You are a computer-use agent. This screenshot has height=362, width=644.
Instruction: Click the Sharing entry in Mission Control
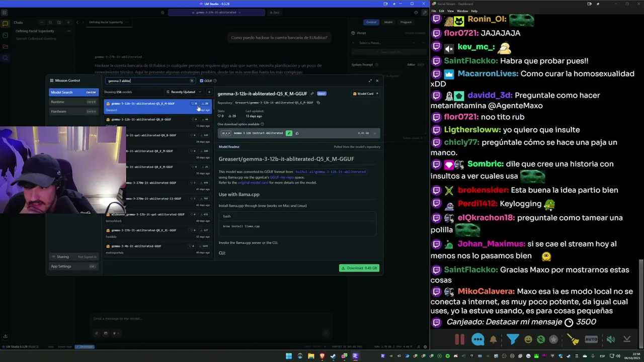tap(73, 256)
